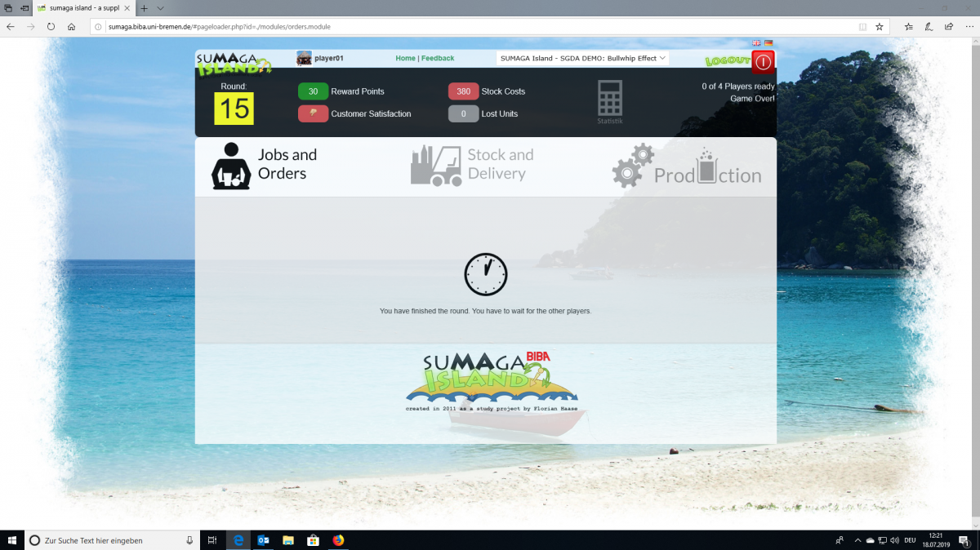This screenshot has height=550, width=980.
Task: Click the Production gears icon
Action: click(x=632, y=165)
